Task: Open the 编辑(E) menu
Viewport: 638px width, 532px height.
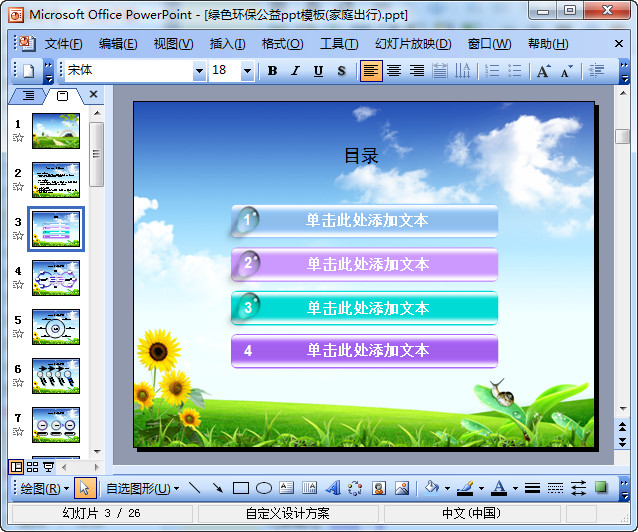Action: (x=118, y=44)
